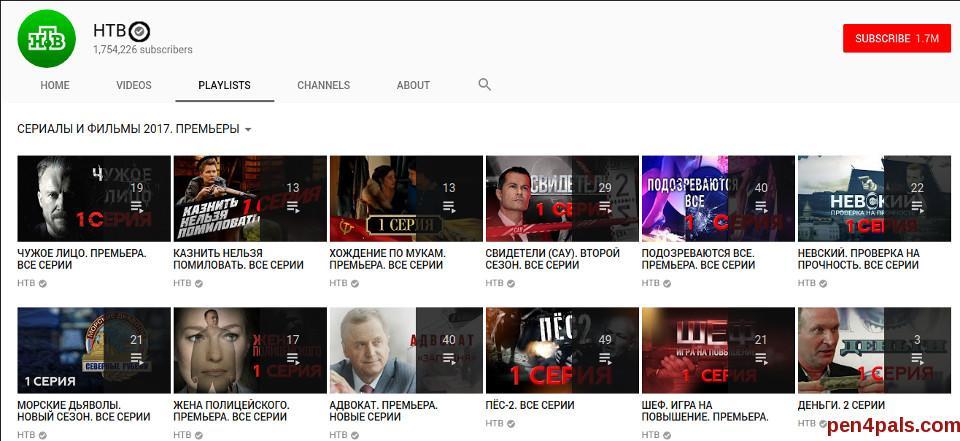Open Свидетели (САУ) второй сезон title link

coord(552,259)
